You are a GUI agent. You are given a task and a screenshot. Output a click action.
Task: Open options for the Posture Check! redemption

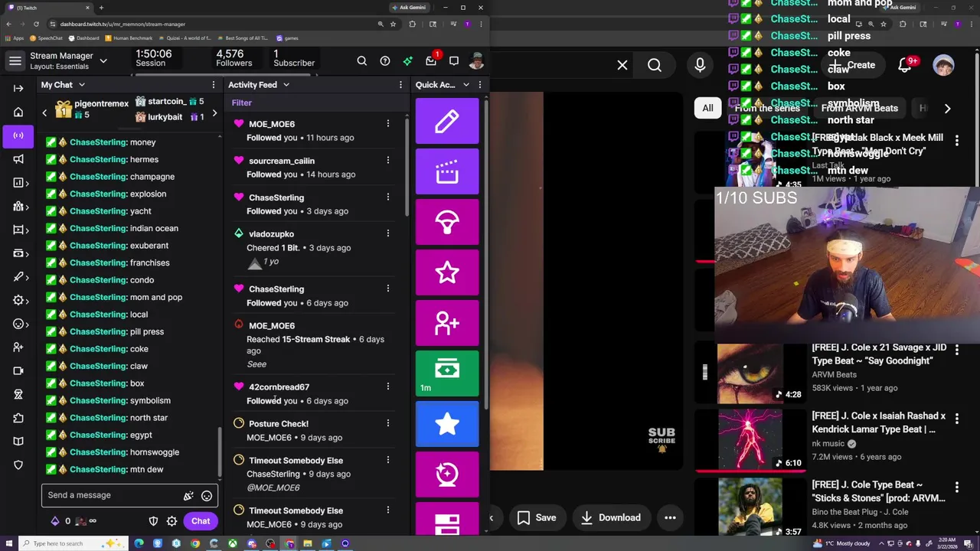point(388,423)
